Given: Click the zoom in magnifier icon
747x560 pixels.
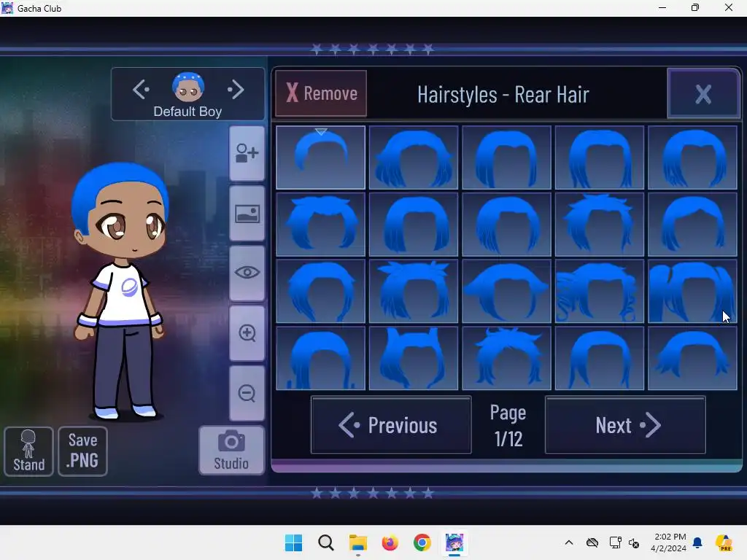Looking at the screenshot, I should click(x=247, y=333).
